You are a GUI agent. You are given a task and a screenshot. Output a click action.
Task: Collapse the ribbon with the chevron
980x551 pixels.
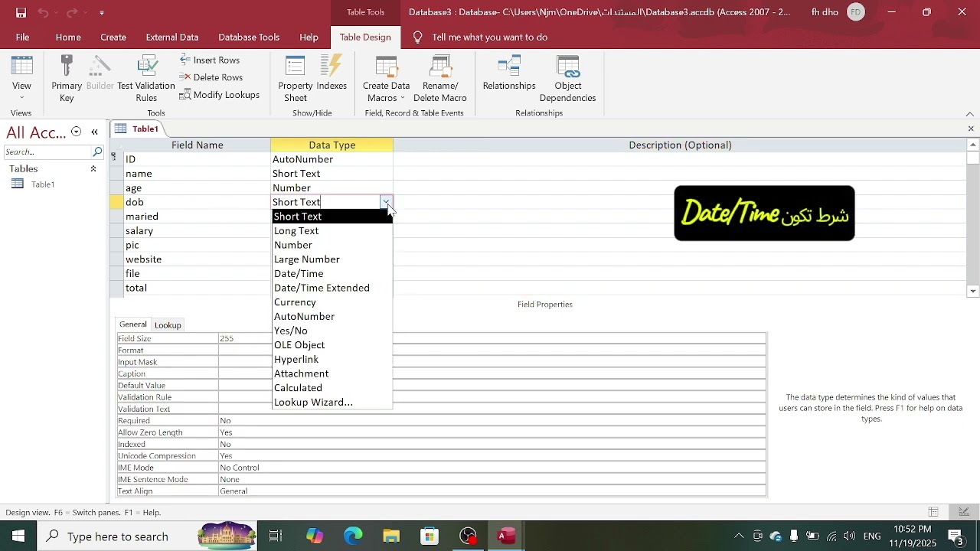pos(970,114)
